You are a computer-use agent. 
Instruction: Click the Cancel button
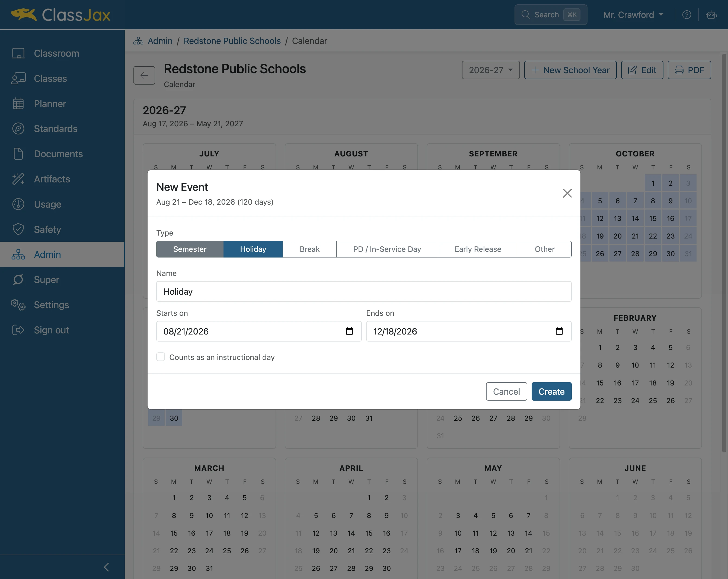506,391
